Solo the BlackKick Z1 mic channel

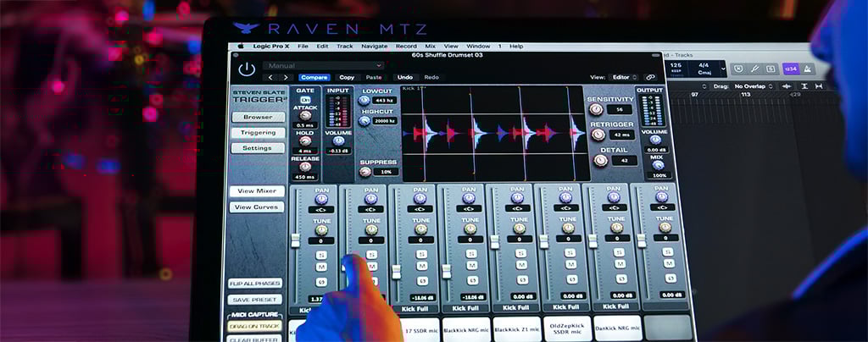[520, 252]
